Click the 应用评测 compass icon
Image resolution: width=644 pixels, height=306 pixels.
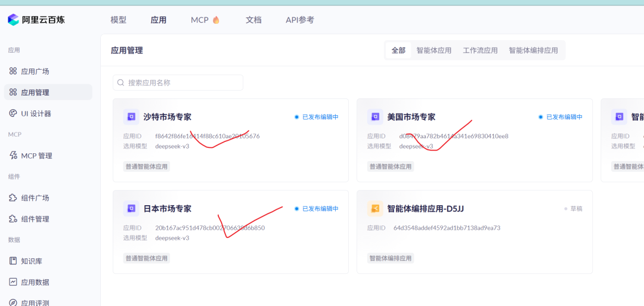point(13,303)
